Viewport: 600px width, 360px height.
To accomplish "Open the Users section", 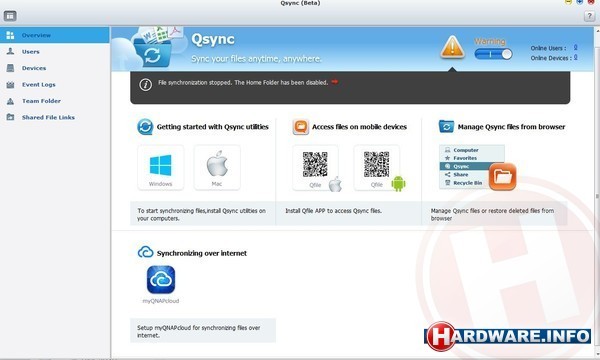I will pos(55,52).
